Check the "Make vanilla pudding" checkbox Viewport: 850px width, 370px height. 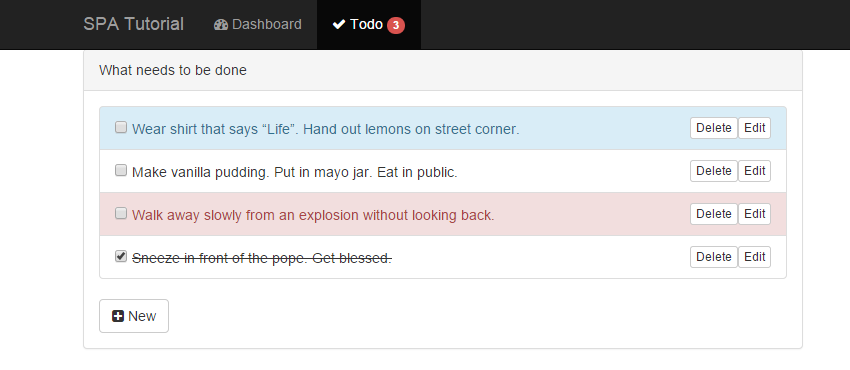click(x=121, y=170)
